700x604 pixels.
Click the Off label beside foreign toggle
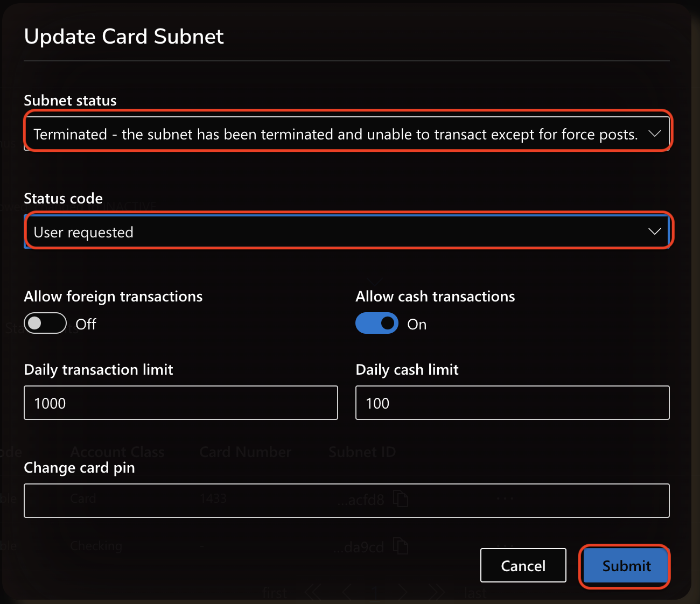tap(86, 324)
